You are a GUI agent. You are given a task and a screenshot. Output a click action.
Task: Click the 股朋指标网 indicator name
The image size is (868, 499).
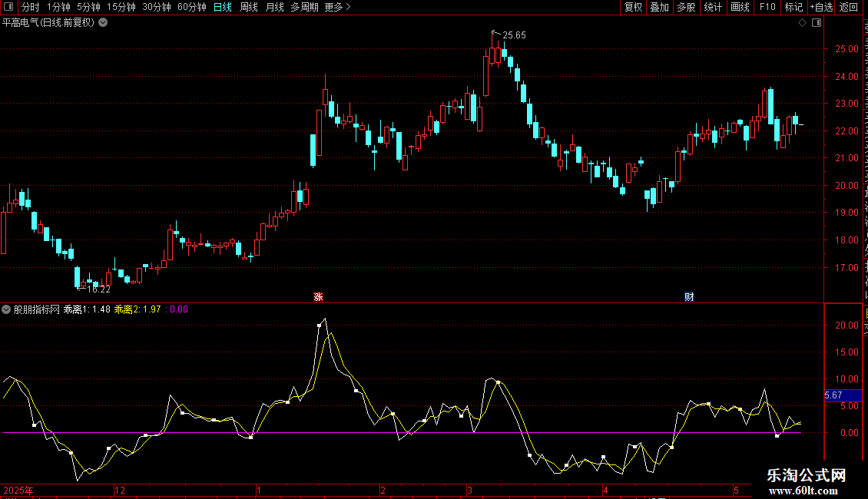pyautogui.click(x=37, y=309)
